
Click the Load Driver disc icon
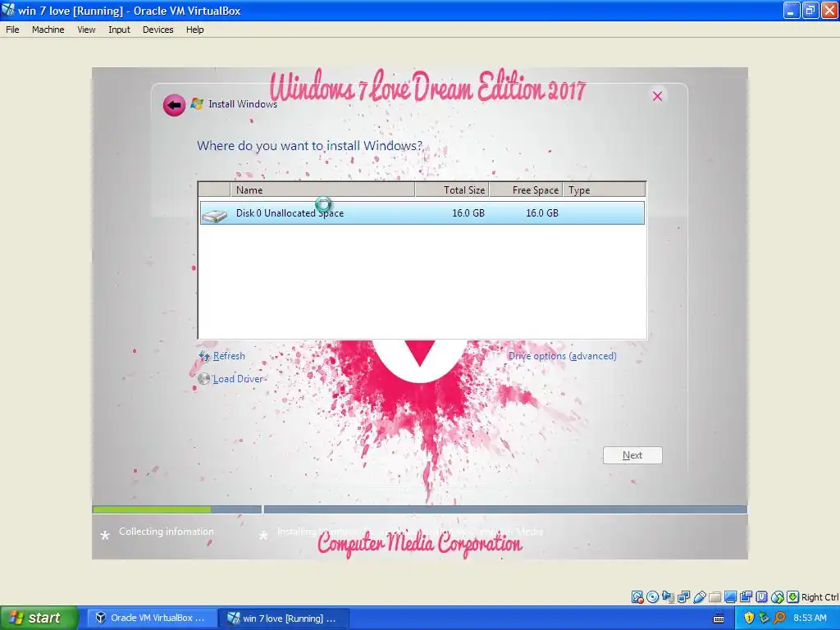[203, 379]
